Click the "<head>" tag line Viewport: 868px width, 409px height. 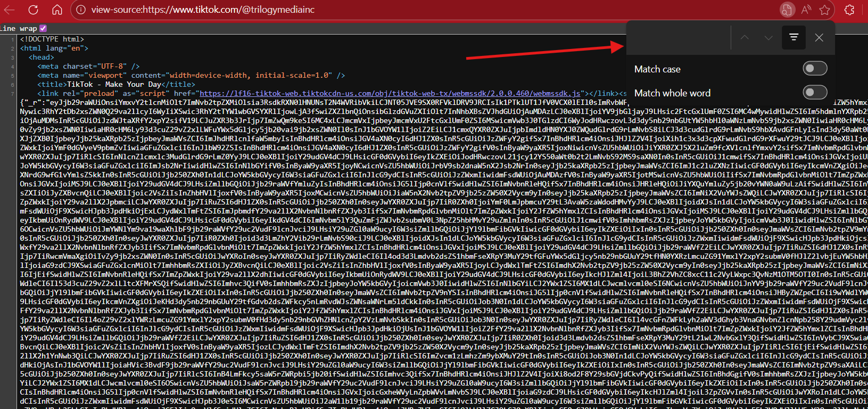coord(42,57)
